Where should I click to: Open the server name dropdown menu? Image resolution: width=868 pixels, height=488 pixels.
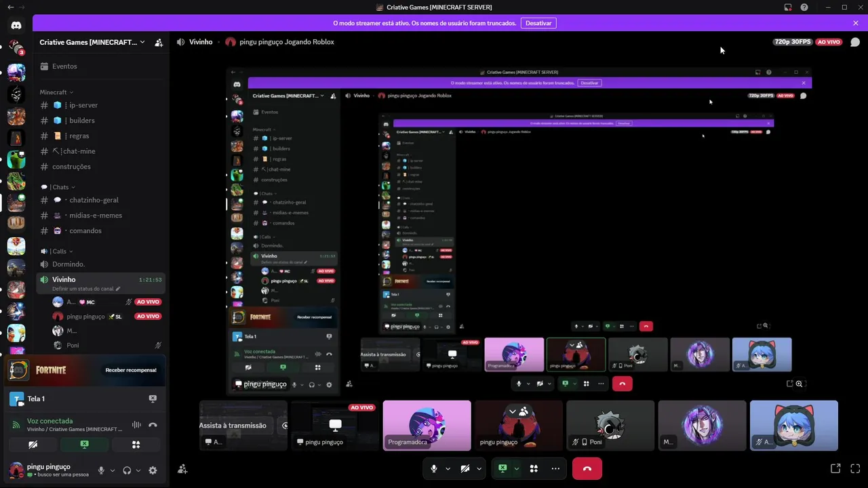point(92,42)
